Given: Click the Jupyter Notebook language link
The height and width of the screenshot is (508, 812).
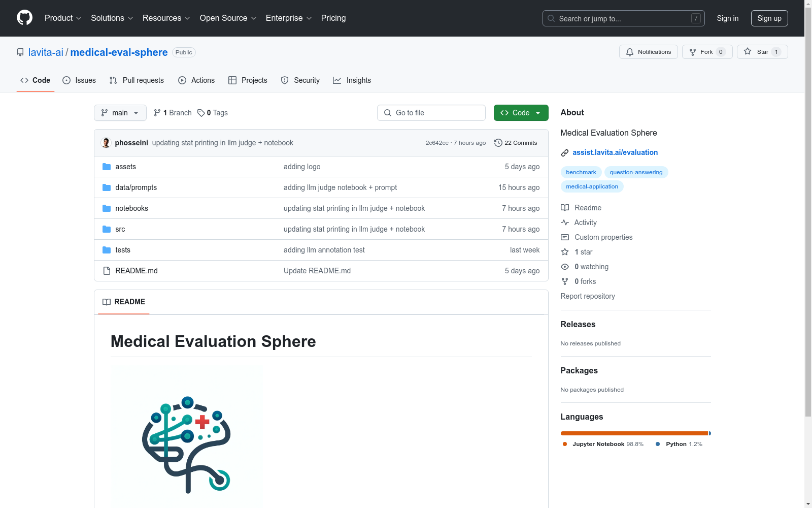Looking at the screenshot, I should 603,444.
